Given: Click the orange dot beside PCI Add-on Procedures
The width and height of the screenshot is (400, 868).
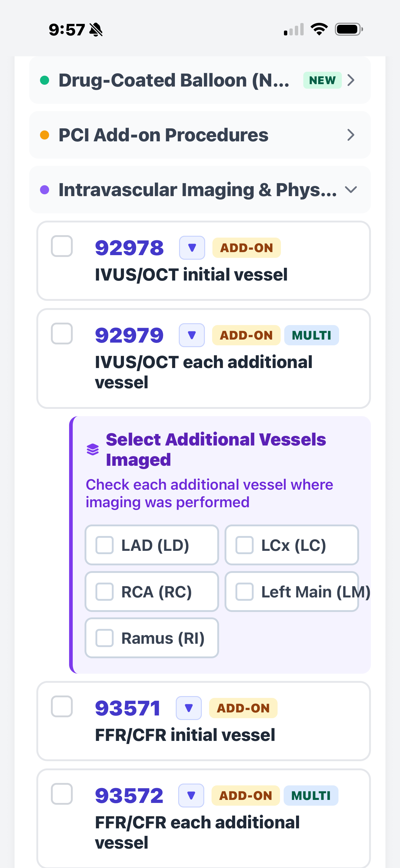Looking at the screenshot, I should (x=44, y=135).
